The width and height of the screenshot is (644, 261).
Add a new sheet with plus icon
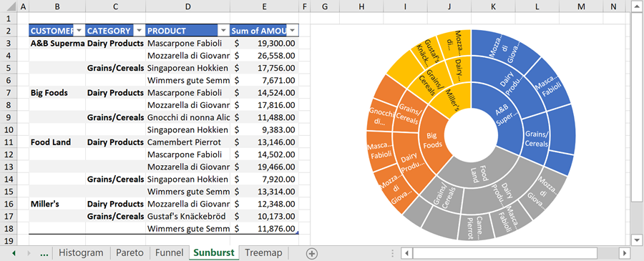tap(312, 254)
